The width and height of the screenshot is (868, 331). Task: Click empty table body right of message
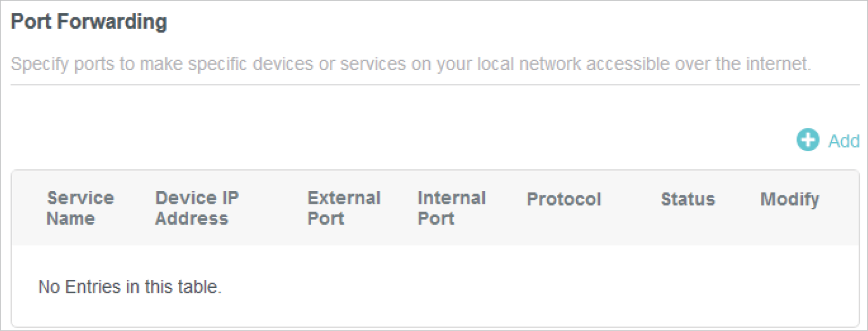pyautogui.click(x=537, y=287)
